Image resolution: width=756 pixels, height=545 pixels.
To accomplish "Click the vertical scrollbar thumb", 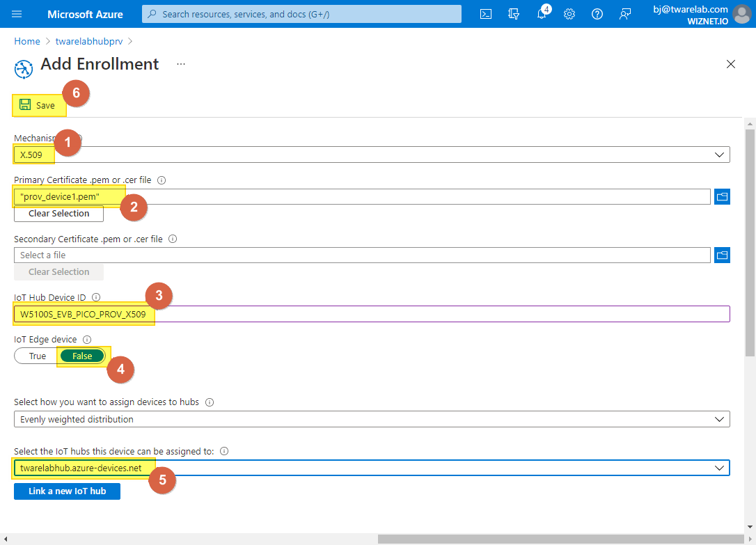I will point(750,243).
